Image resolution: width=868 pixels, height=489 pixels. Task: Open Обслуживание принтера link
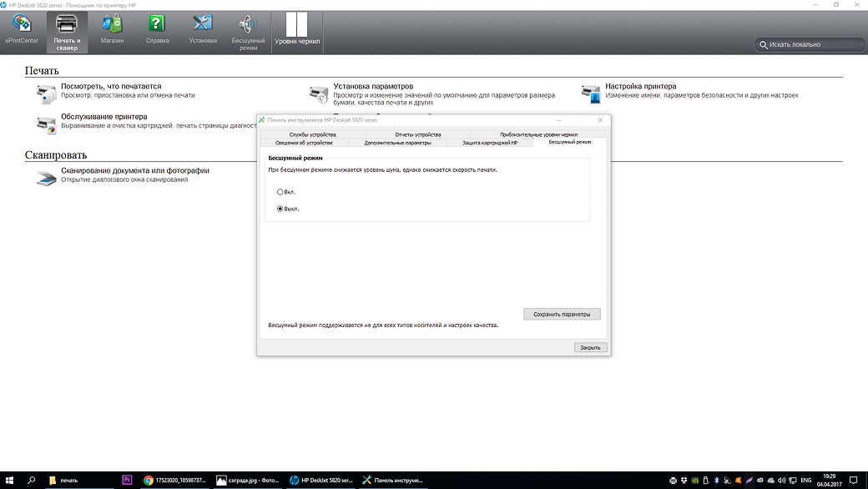coord(104,117)
